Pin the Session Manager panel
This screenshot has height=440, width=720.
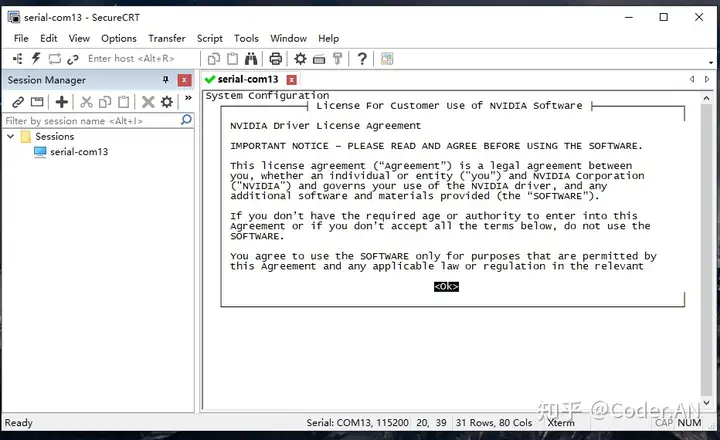coord(165,80)
